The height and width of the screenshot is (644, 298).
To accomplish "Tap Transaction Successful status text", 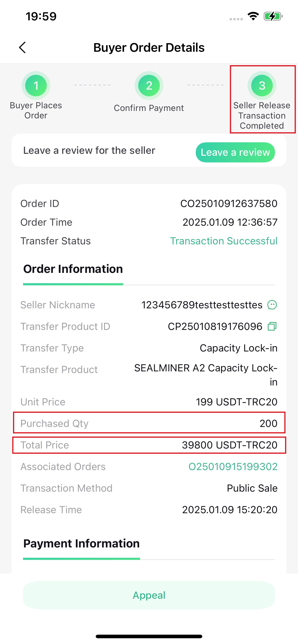I will click(224, 241).
